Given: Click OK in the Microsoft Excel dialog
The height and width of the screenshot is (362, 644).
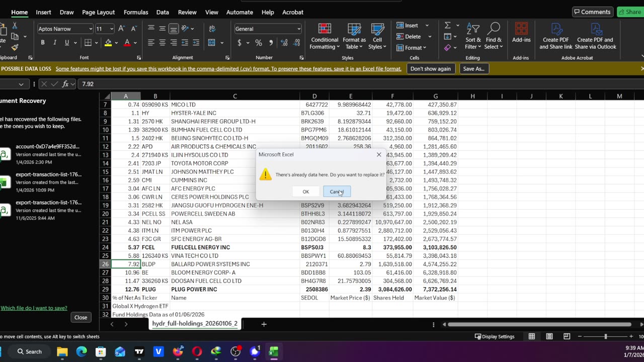Looking at the screenshot, I should point(306,192).
